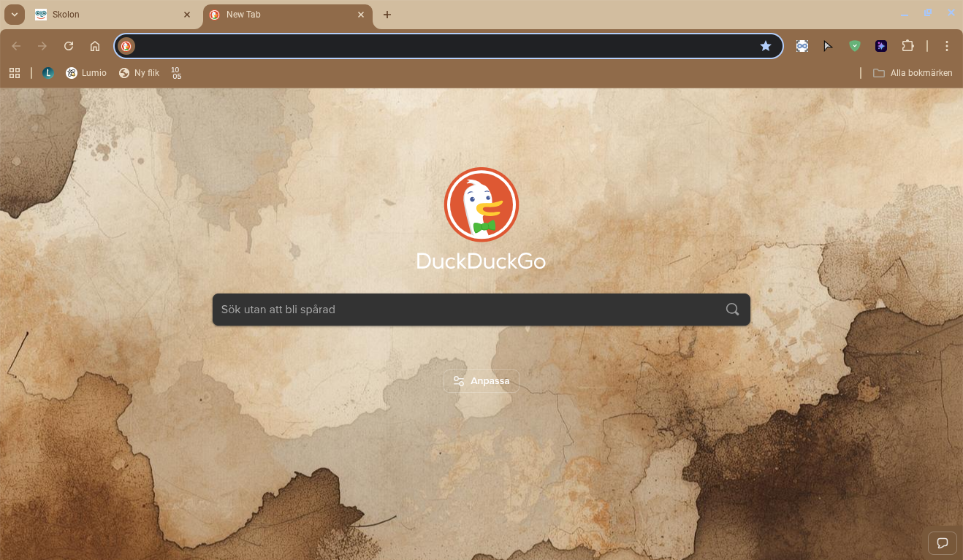This screenshot has width=963, height=560.
Task: Open the Chrome three-dot menu
Action: pos(947,46)
